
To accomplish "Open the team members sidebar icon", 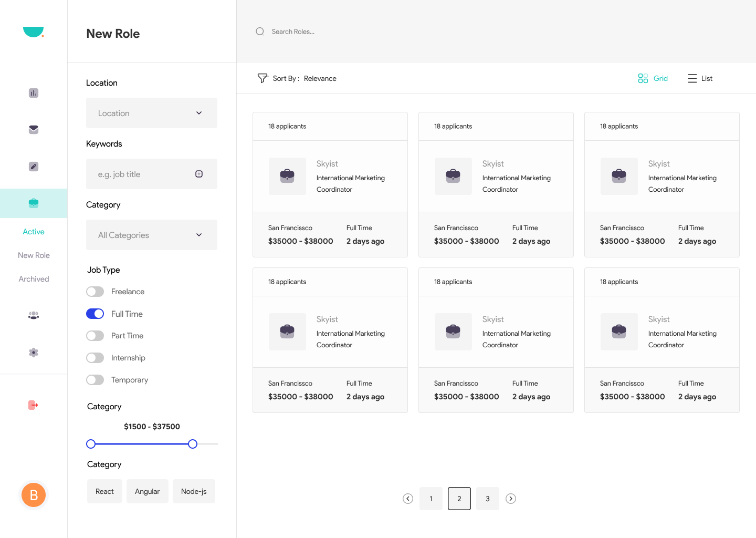I will click(34, 315).
